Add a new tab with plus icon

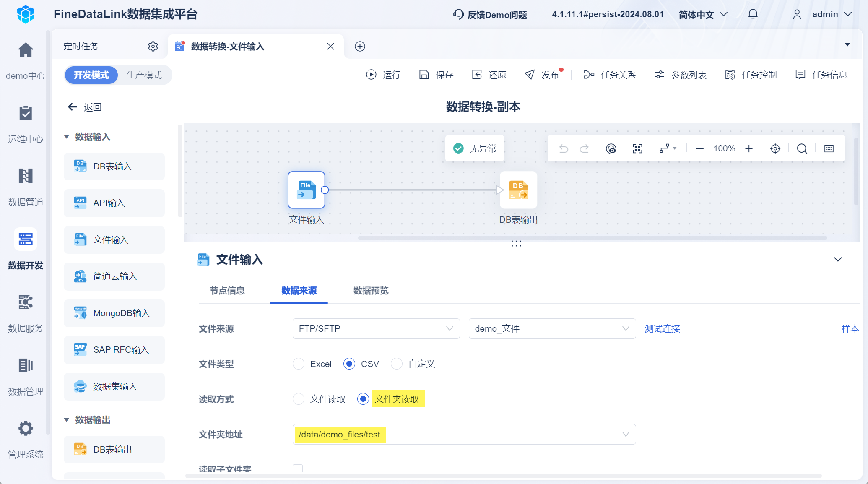360,46
